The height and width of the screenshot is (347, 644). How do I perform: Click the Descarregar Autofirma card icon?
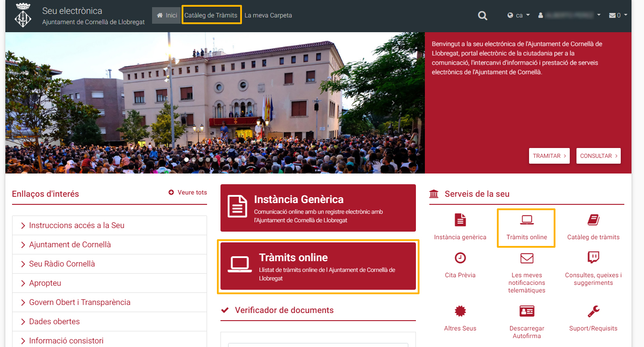(x=527, y=311)
